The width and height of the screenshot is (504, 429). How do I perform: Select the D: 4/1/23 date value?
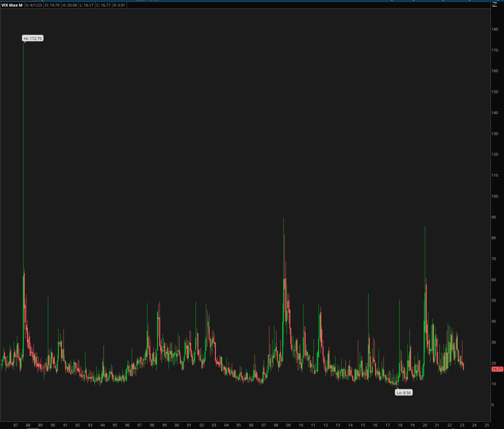pos(33,5)
